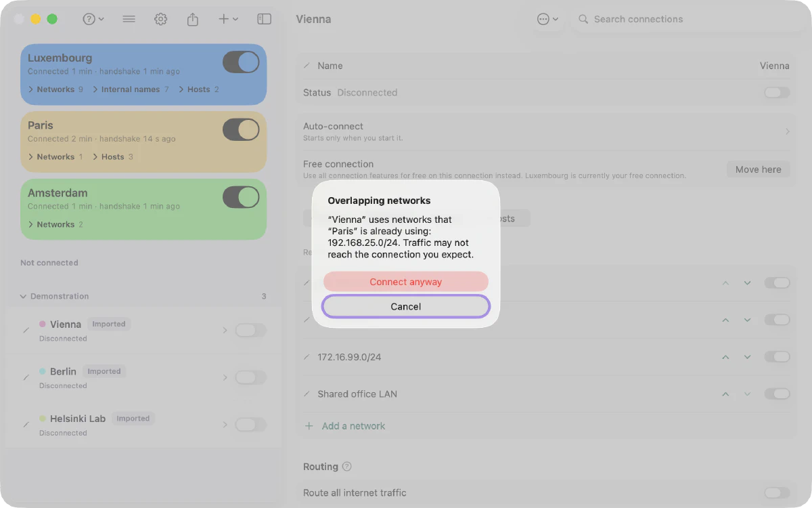Click the Move here button
Screen dimensions: 812x508
click(758, 169)
